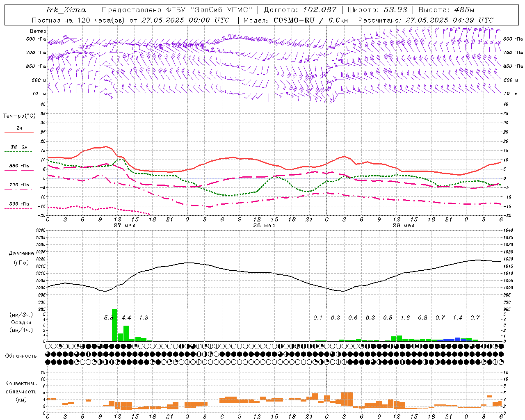Click the Конвективн. облачность label
525x420 pixels.
21,388
